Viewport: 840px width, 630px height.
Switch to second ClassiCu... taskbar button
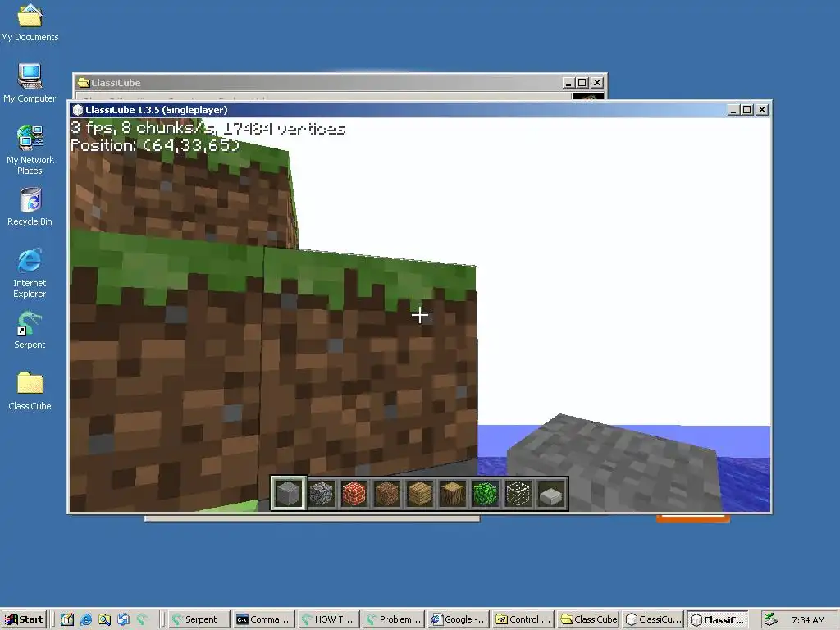[x=654, y=619]
